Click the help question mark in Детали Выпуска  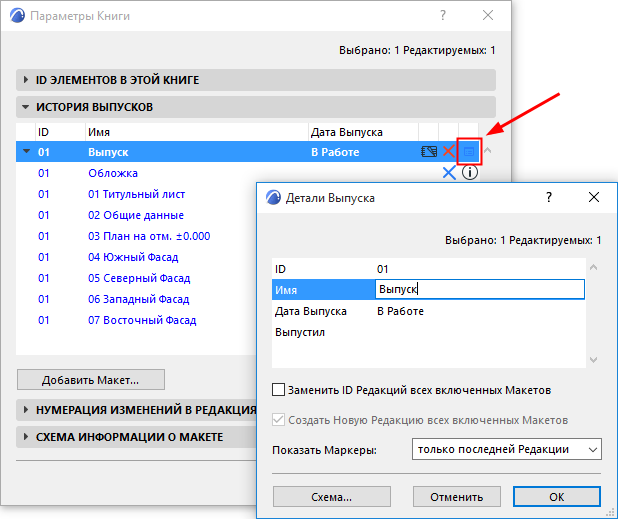coord(549,197)
